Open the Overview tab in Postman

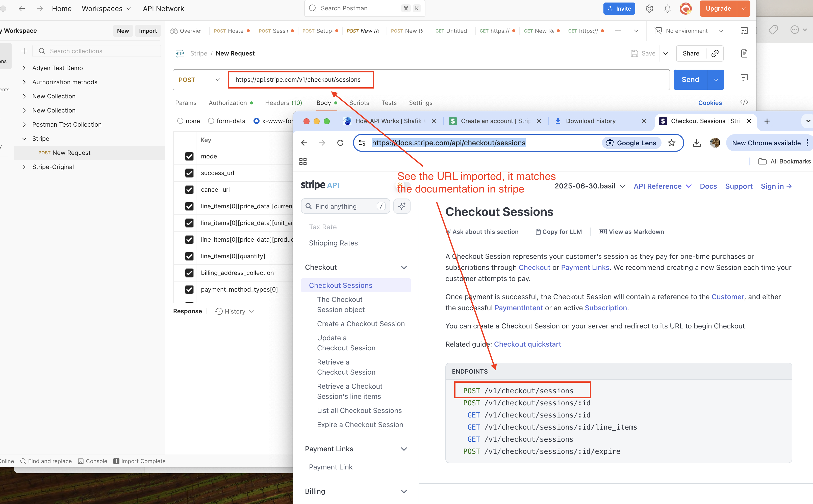click(x=186, y=31)
